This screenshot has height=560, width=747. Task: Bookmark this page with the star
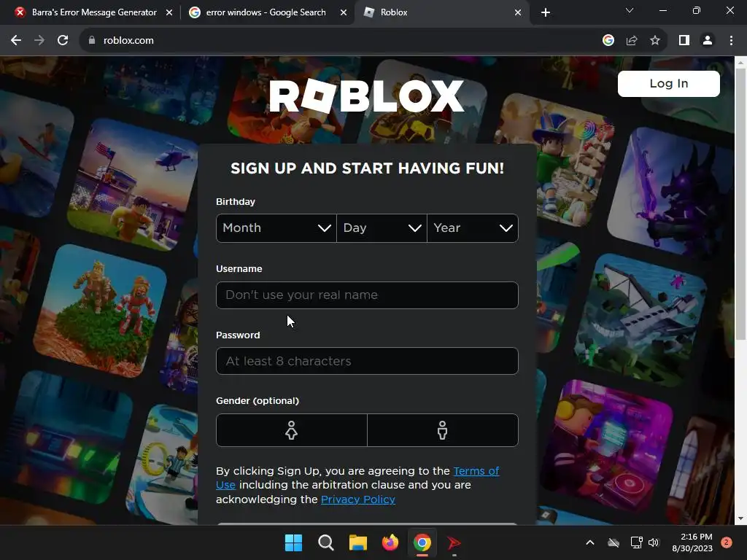655,41
